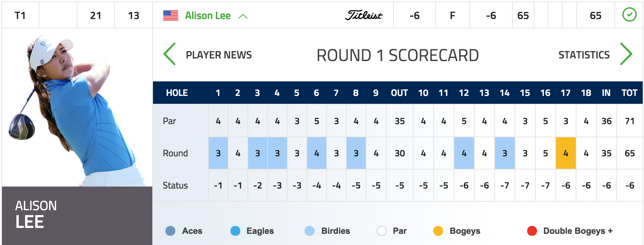
Task: Click the green right arrow beside Statistics
Action: (626, 54)
